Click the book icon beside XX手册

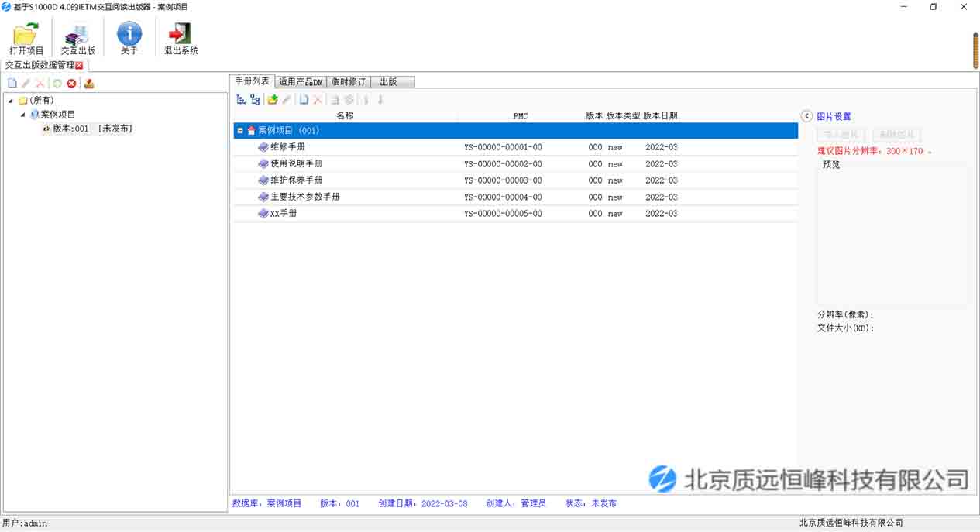263,213
